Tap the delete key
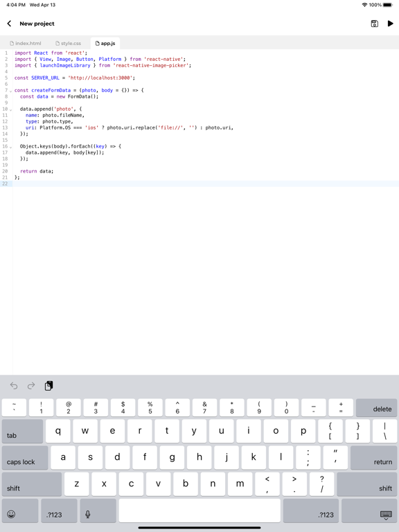399x532 pixels. [376, 407]
